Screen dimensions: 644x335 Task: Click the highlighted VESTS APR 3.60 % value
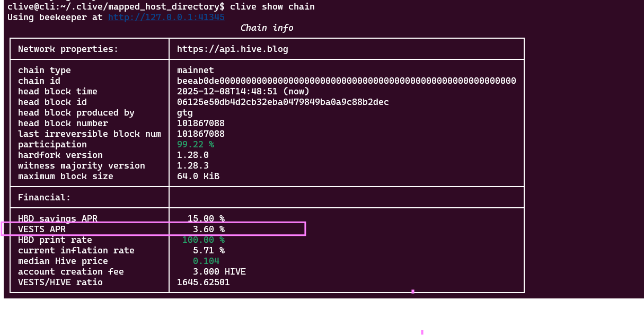(208, 230)
